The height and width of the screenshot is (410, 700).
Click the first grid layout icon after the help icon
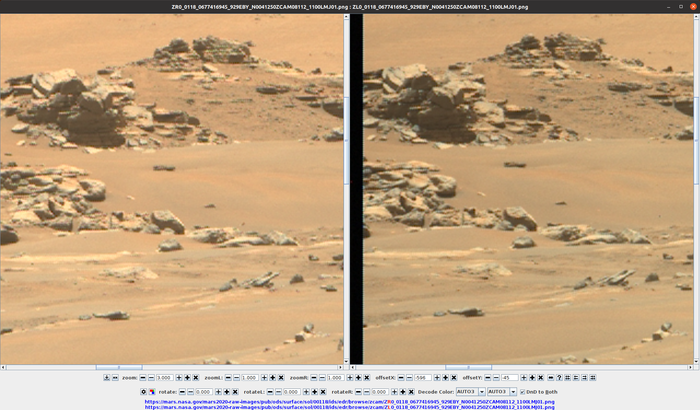[567, 378]
